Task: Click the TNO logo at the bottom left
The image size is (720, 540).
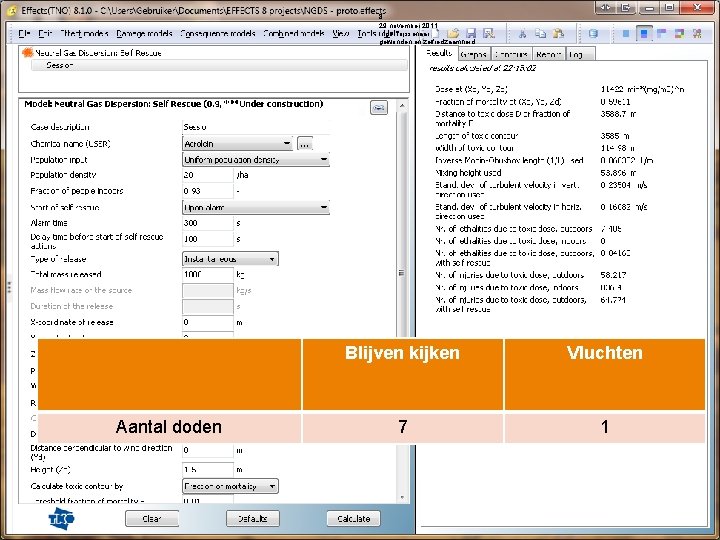Action: (x=62, y=519)
